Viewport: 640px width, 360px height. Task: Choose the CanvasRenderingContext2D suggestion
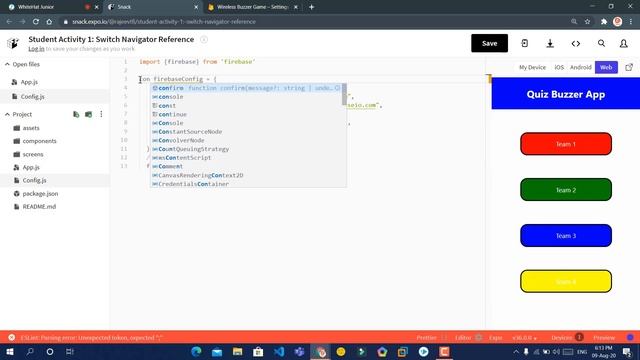click(x=247, y=175)
